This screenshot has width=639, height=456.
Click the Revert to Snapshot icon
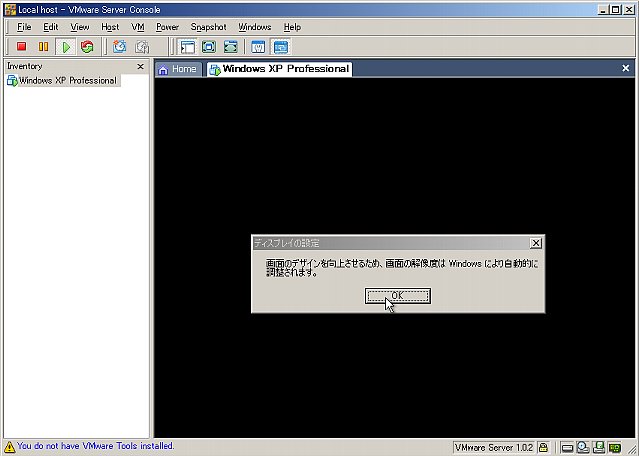142,46
